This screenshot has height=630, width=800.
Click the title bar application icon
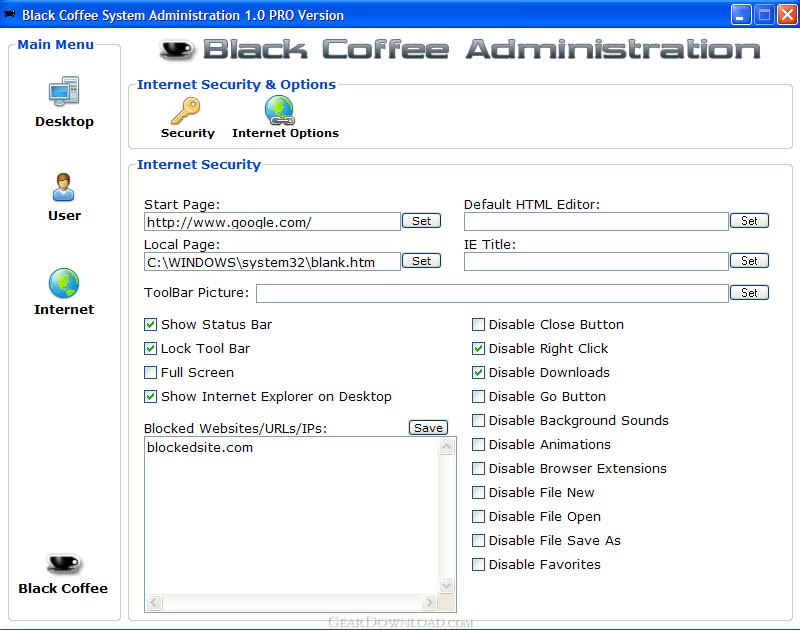[x=10, y=15]
